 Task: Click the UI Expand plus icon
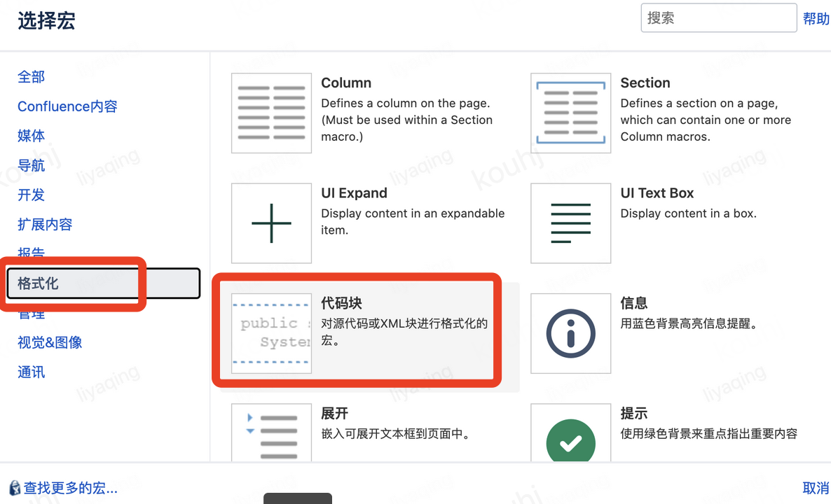coord(271,223)
